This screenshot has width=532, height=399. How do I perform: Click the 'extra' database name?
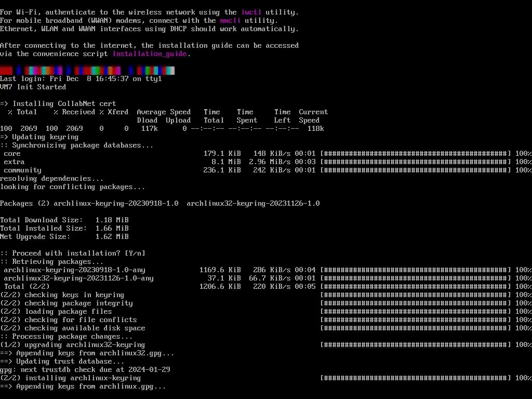point(14,162)
